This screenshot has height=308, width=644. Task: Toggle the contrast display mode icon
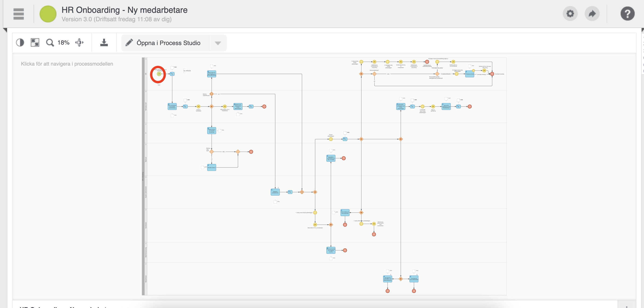click(20, 42)
